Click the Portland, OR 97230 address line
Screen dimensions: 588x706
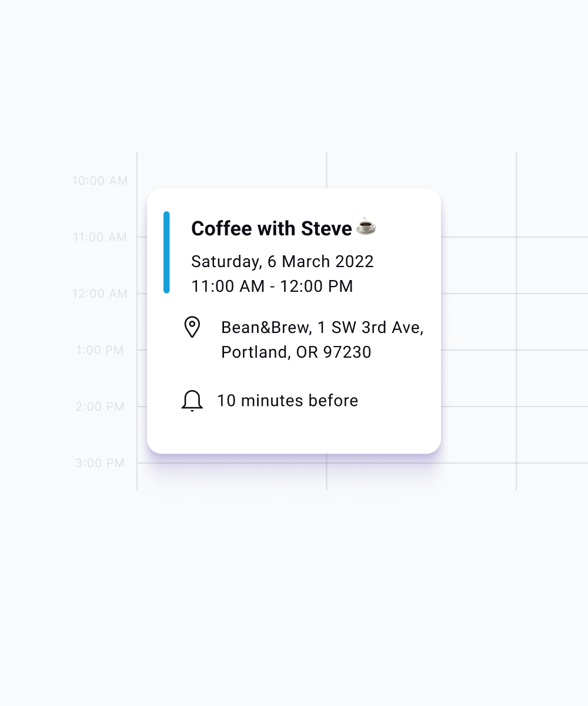tap(296, 352)
